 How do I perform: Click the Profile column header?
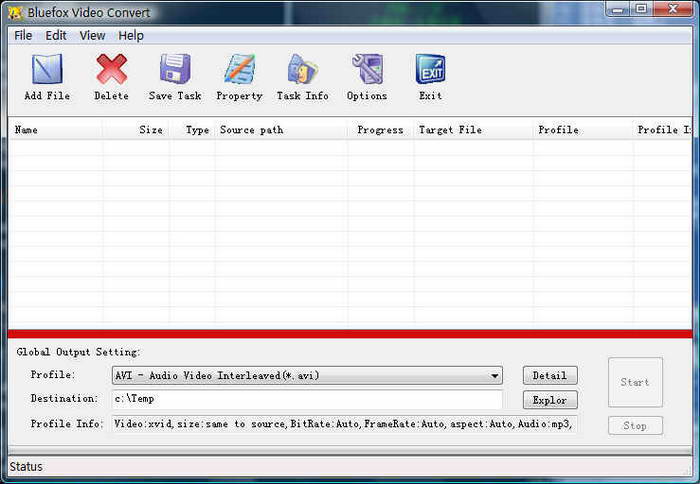point(583,130)
